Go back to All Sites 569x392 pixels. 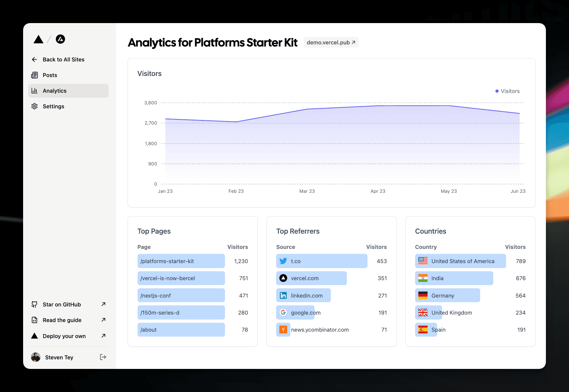coord(63,60)
